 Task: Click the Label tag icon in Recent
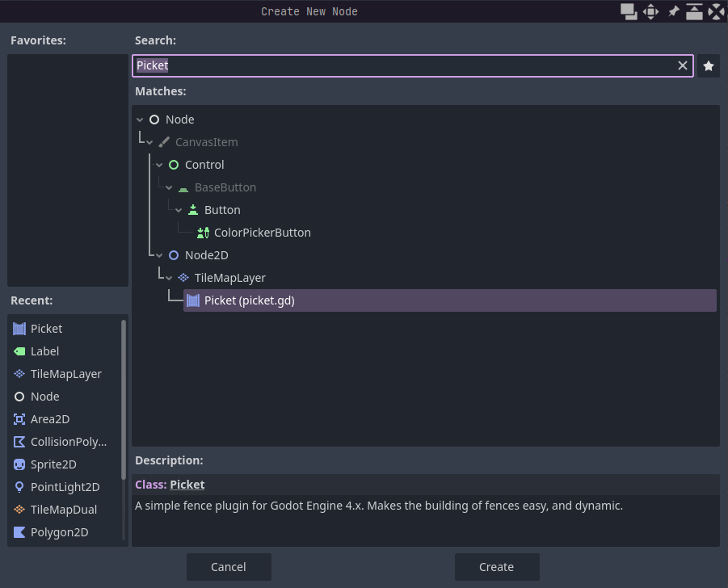(19, 351)
